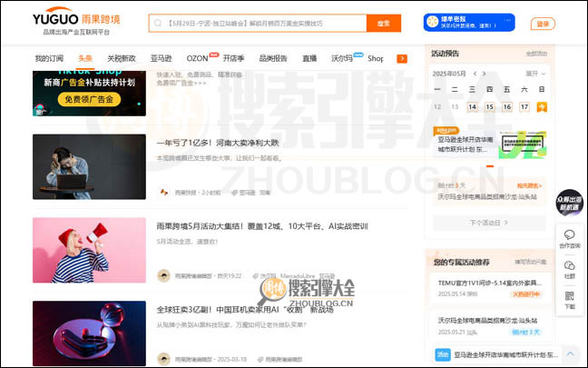Open 亚马逊全球开店华南城市跃升计划 event card
Image resolution: width=588 pixels, height=368 pixels.
465,144
